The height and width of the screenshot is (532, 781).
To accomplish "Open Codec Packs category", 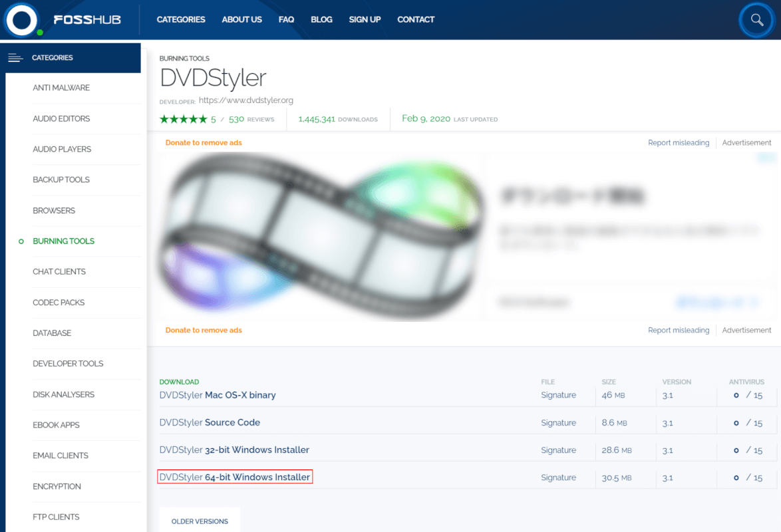I will click(59, 303).
